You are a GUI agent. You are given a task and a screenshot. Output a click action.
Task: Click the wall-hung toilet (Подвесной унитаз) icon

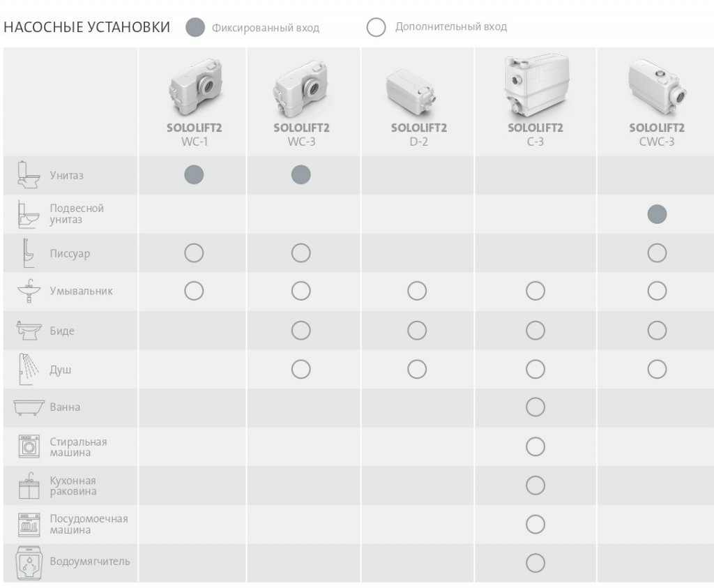(28, 215)
